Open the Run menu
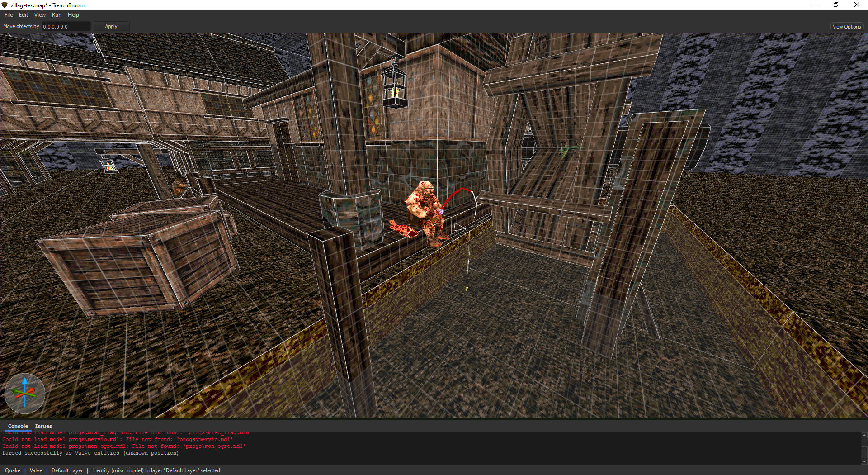 tap(57, 15)
